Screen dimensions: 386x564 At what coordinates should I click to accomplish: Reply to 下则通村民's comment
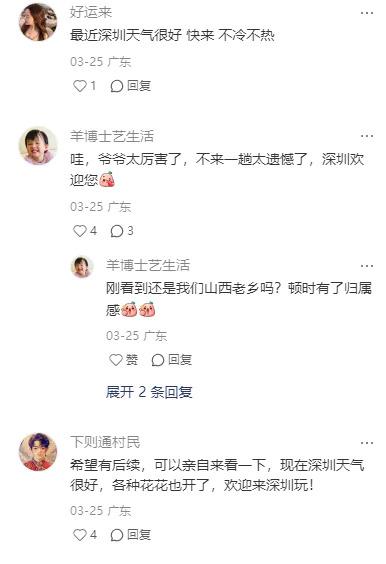pyautogui.click(x=131, y=535)
